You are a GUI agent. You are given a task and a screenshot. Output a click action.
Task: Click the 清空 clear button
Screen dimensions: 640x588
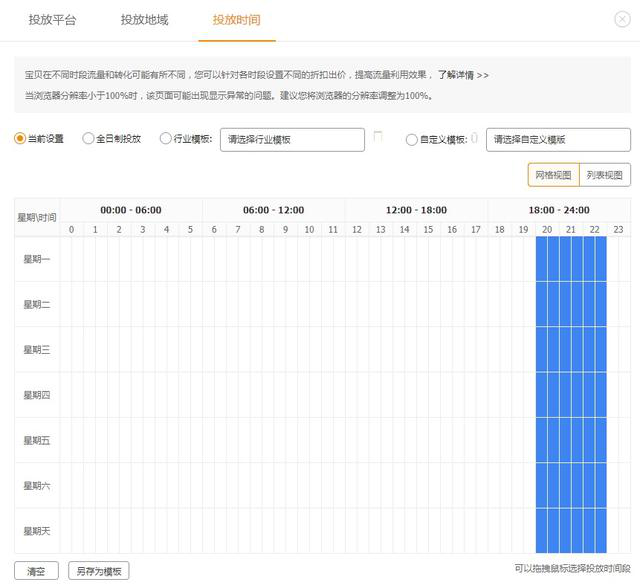36,571
